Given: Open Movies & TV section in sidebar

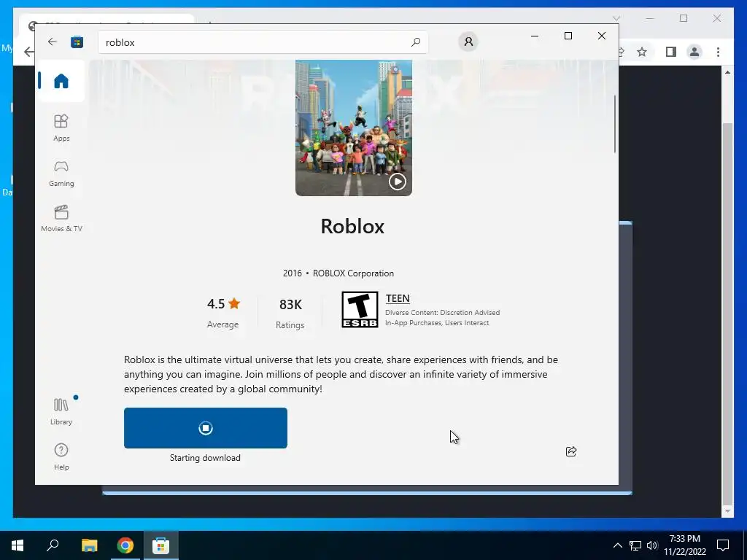Looking at the screenshot, I should coord(61,219).
